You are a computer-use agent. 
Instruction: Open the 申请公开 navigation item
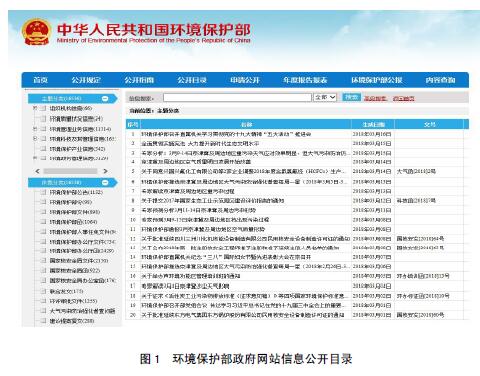(x=245, y=80)
